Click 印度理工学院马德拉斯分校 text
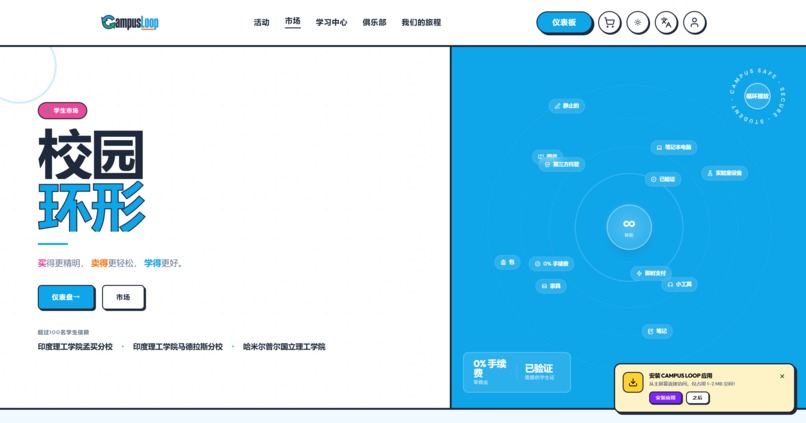 178,347
